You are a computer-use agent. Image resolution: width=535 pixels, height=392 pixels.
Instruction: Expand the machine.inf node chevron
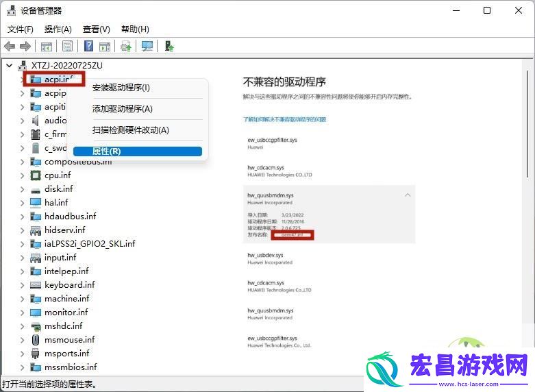(22, 299)
